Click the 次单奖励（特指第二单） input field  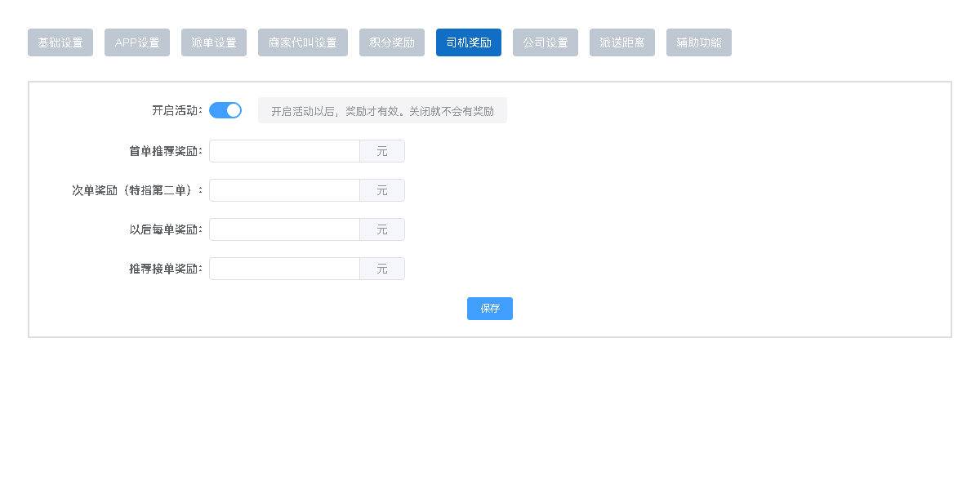(x=284, y=190)
